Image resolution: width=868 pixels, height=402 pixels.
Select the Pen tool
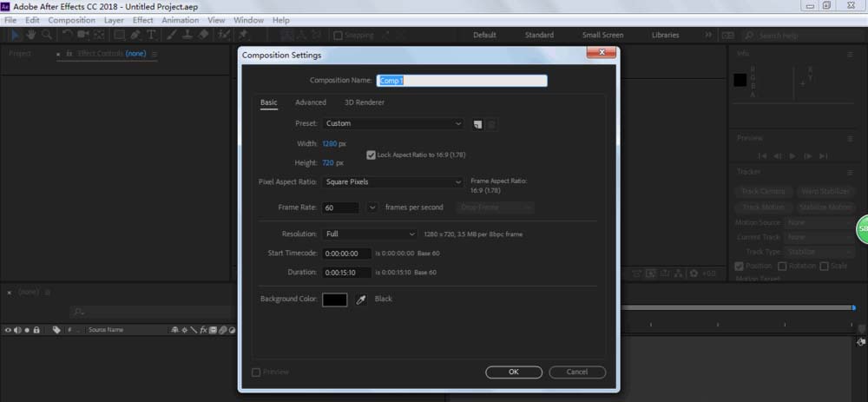pyautogui.click(x=135, y=35)
